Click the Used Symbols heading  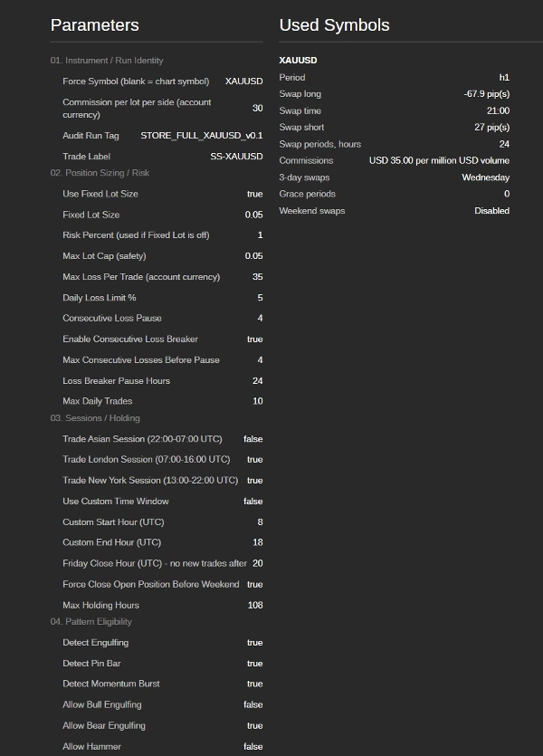click(334, 25)
